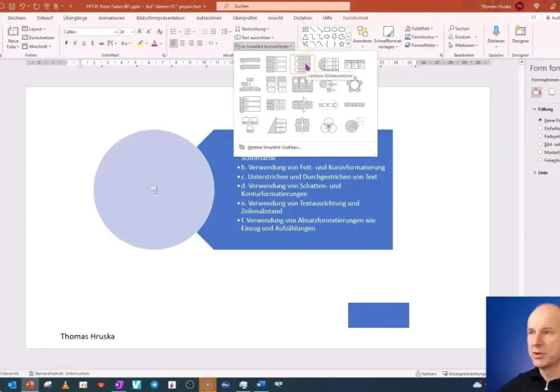
Task: Open the font name dropdown showing Calibri
Action: [115, 32]
